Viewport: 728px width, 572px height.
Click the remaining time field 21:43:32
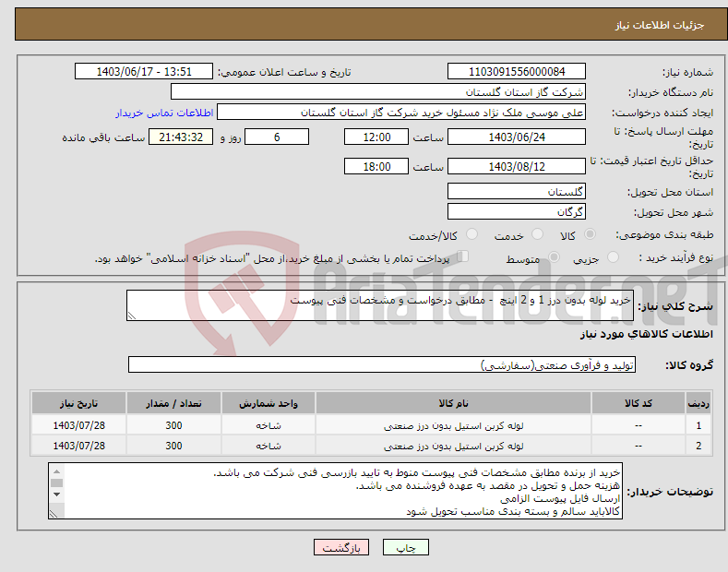[181, 137]
